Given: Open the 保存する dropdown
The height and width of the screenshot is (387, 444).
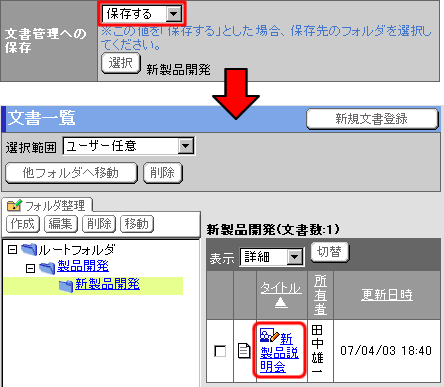Looking at the screenshot, I should tap(142, 14).
